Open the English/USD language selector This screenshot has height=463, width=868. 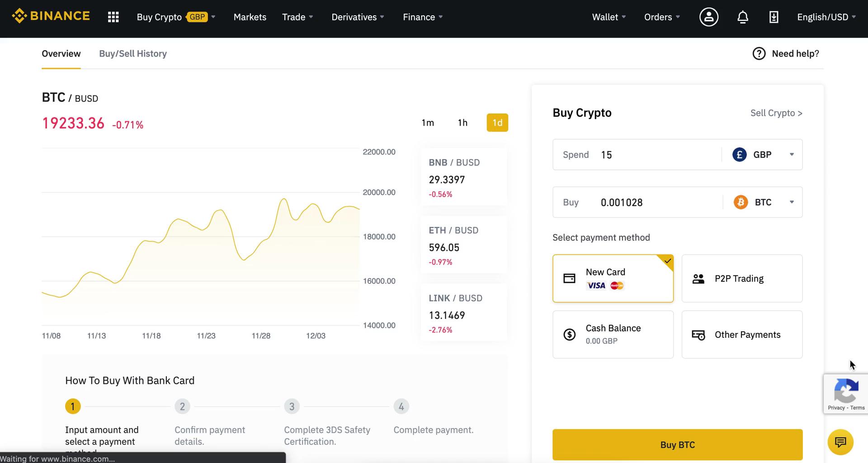tap(826, 17)
